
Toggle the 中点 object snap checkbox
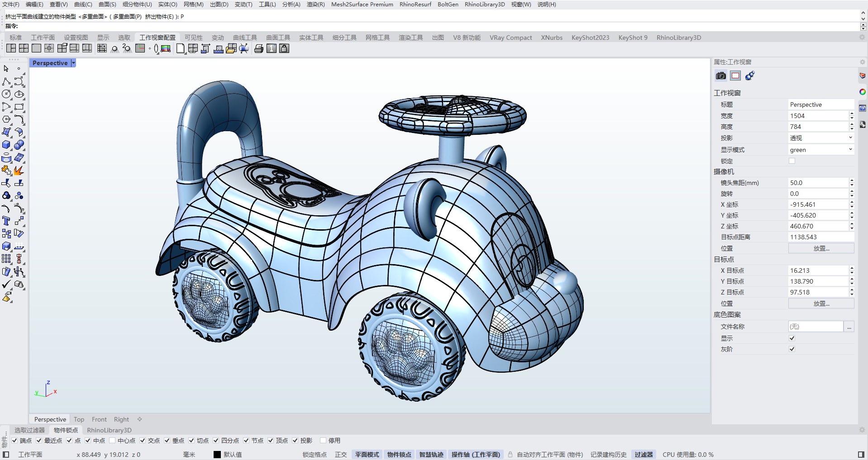click(x=88, y=441)
